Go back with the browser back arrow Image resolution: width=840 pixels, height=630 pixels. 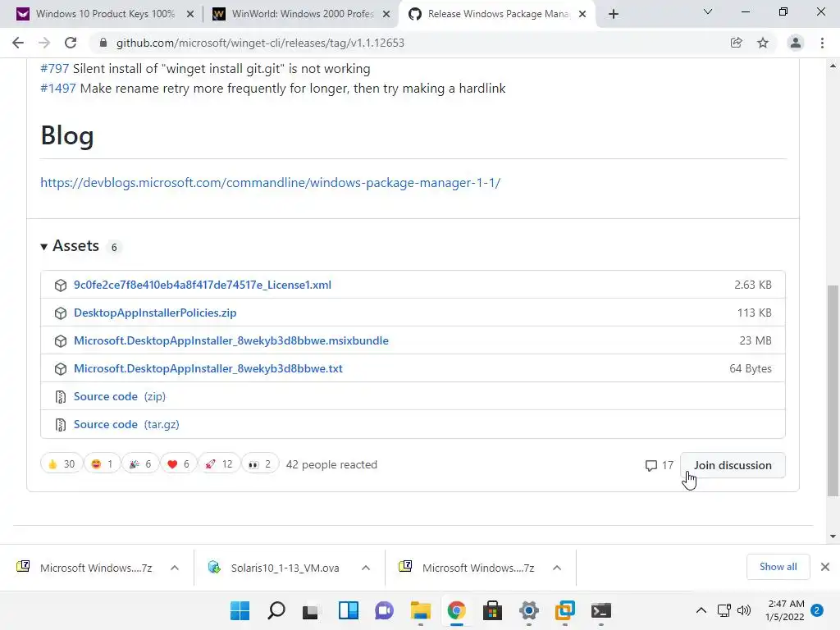(18, 43)
